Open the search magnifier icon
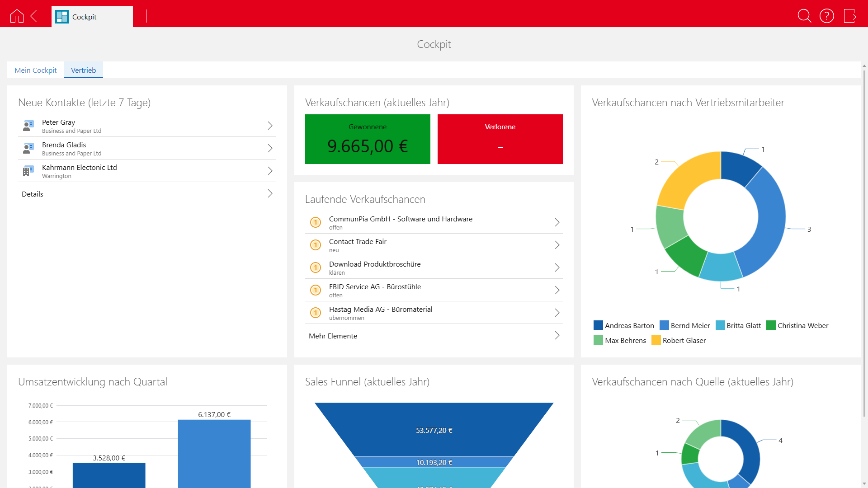Screen dimensions: 868x488 804,16
